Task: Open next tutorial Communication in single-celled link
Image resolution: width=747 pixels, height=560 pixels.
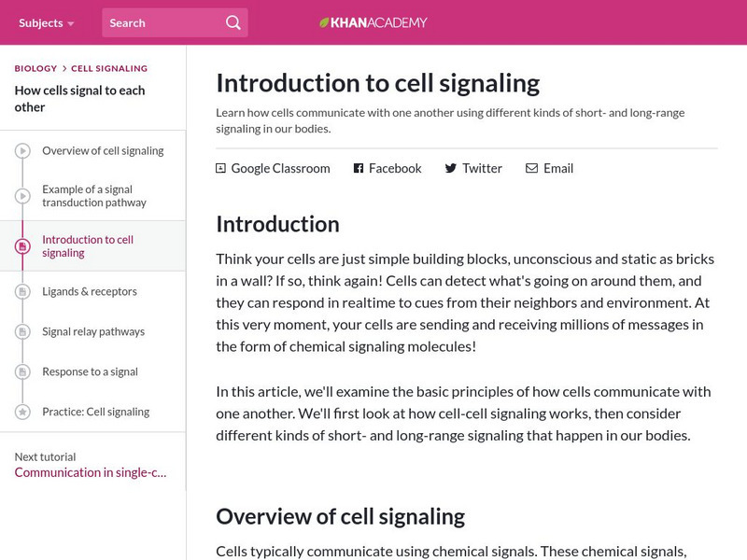Action: (x=91, y=472)
